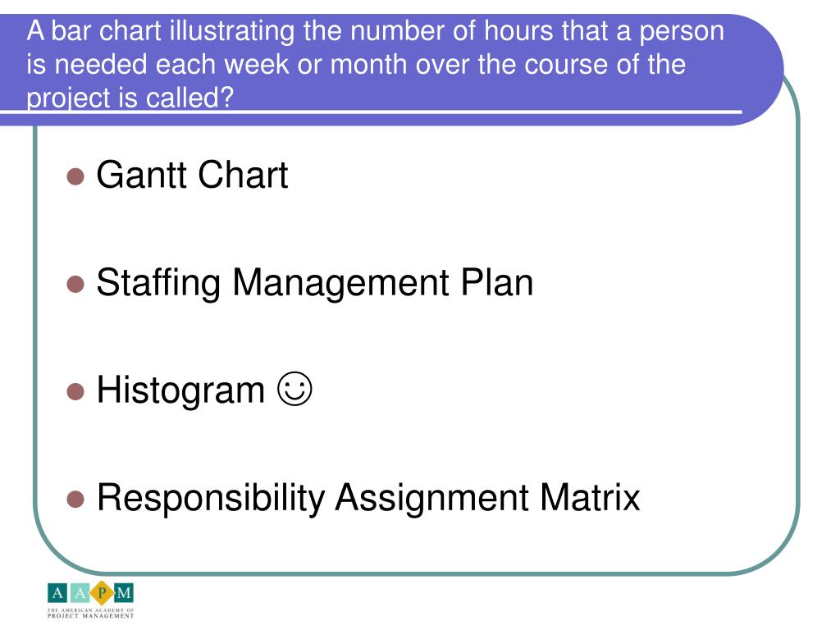Choose the Gantt Chart answer
840x630 pixels.
(192, 175)
